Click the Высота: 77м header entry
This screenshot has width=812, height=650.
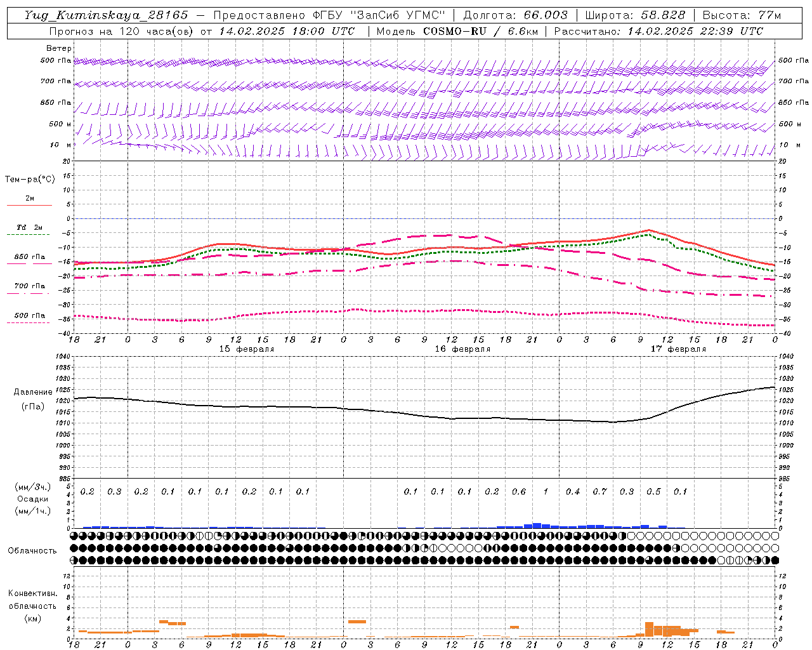(x=742, y=15)
